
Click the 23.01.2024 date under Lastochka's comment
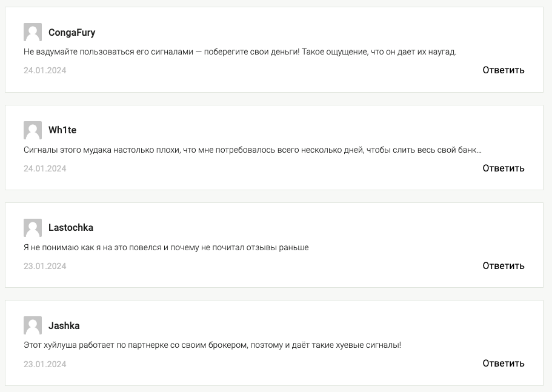click(45, 266)
